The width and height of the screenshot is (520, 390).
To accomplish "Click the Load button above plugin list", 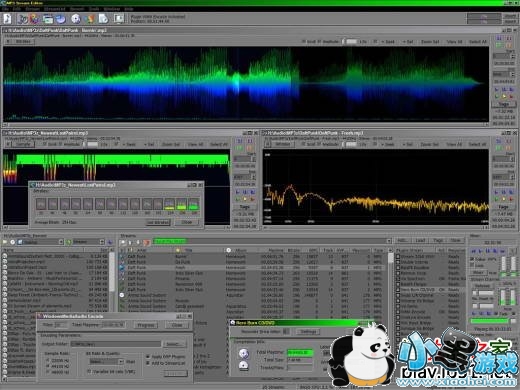I will [x=420, y=240].
